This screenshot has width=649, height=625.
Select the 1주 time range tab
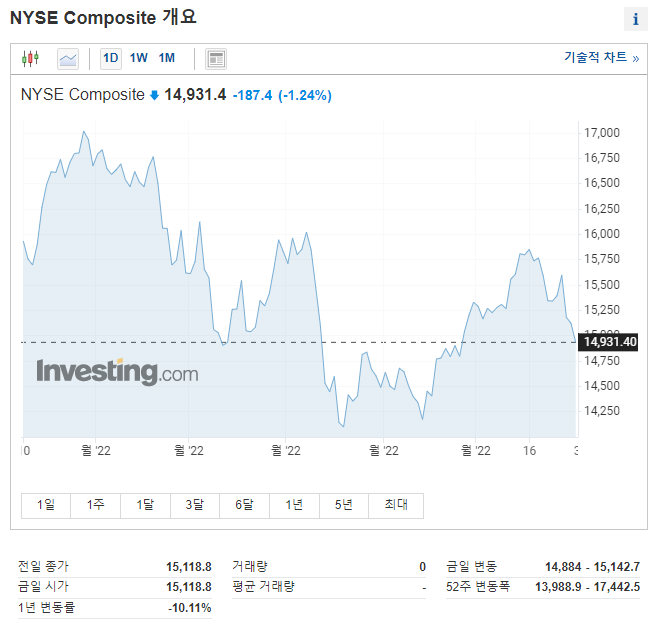(x=96, y=505)
